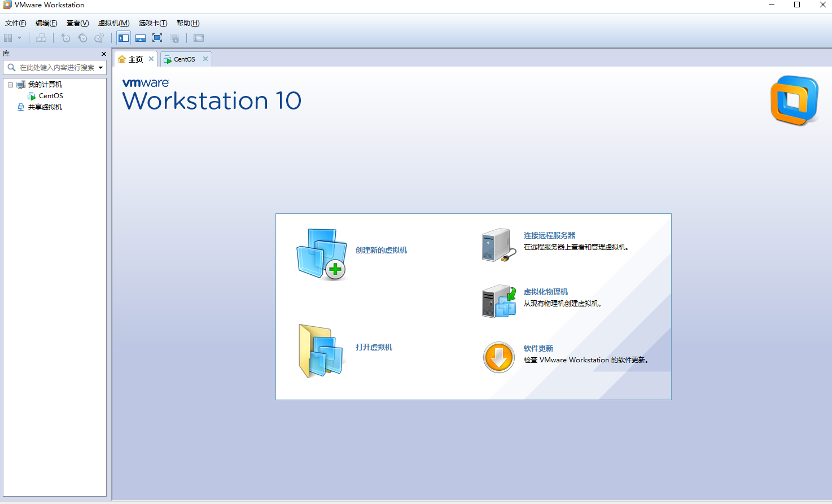832x504 pixels.
Task: Click the remote server computer icon
Action: coord(499,245)
